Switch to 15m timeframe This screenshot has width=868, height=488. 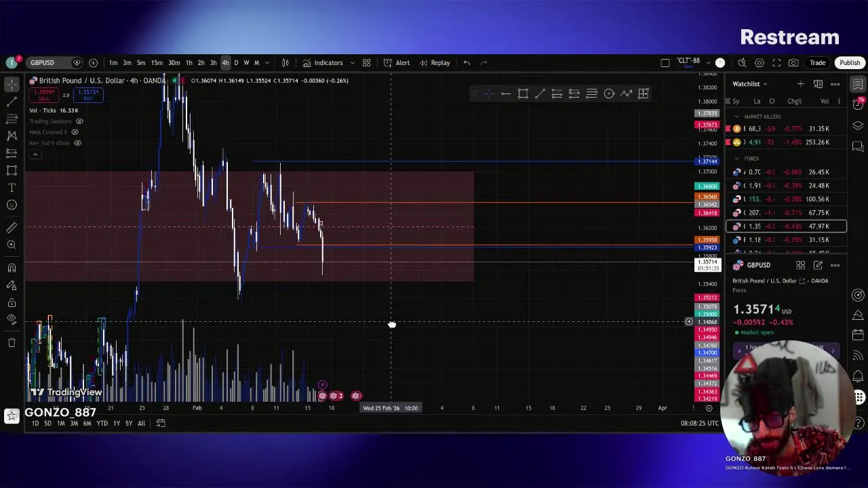[157, 62]
